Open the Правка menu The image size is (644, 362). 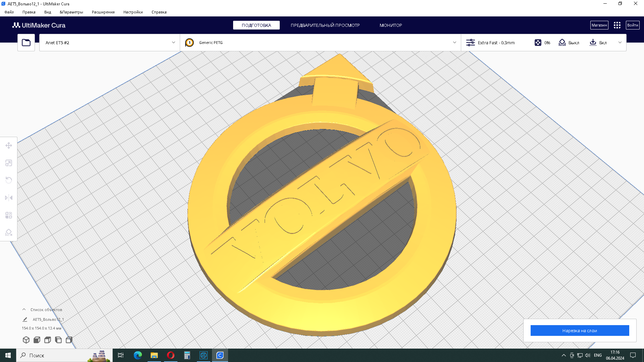pyautogui.click(x=29, y=12)
